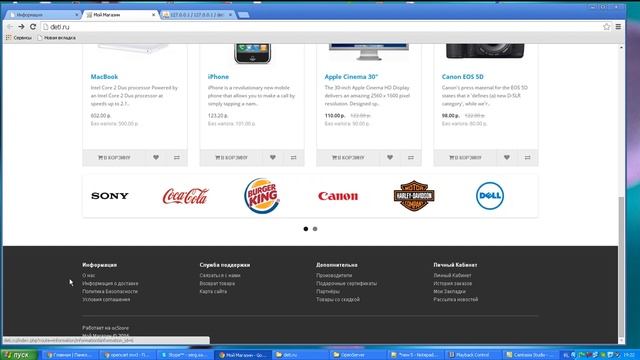The height and width of the screenshot is (360, 640).
Task: Add Canon EOS 5D to cart
Action: 465,158
